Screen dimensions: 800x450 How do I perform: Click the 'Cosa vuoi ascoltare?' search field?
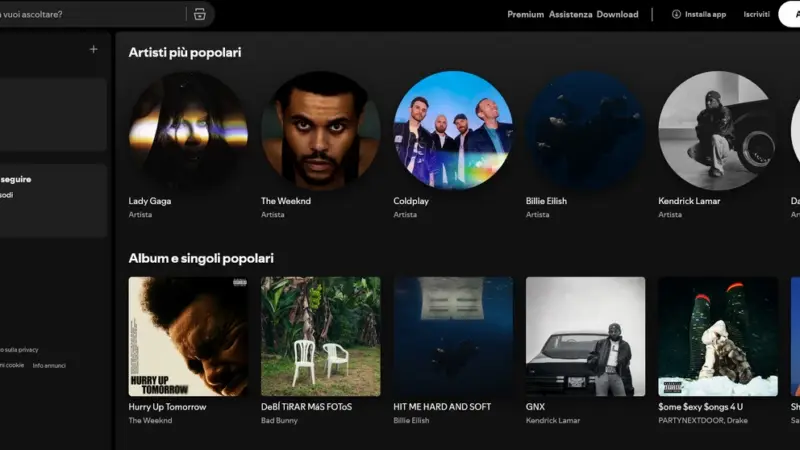(x=90, y=14)
